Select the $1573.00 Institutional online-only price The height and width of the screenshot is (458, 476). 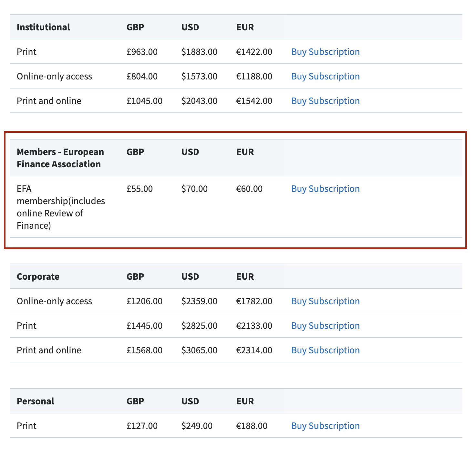pyautogui.click(x=199, y=77)
